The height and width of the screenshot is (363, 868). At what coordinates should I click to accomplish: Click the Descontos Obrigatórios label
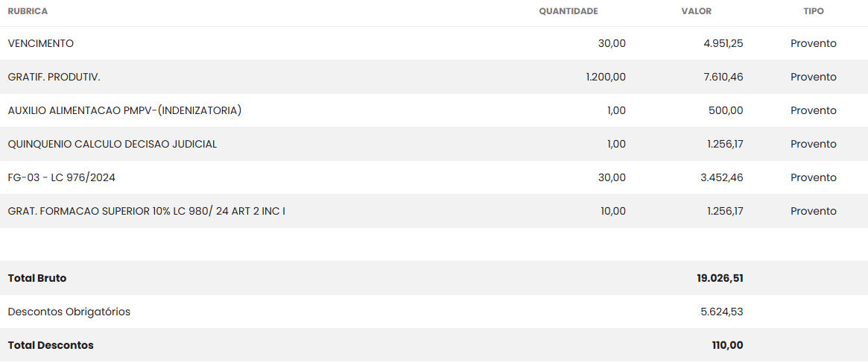pos(69,312)
